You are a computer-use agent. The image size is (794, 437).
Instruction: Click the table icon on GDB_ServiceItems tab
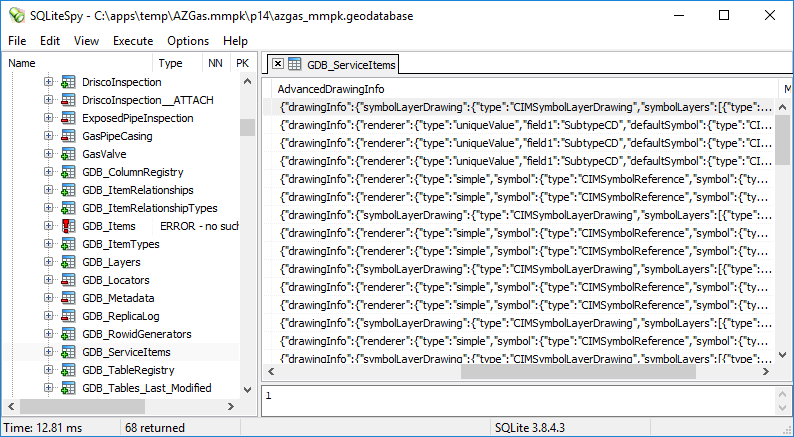tap(294, 64)
